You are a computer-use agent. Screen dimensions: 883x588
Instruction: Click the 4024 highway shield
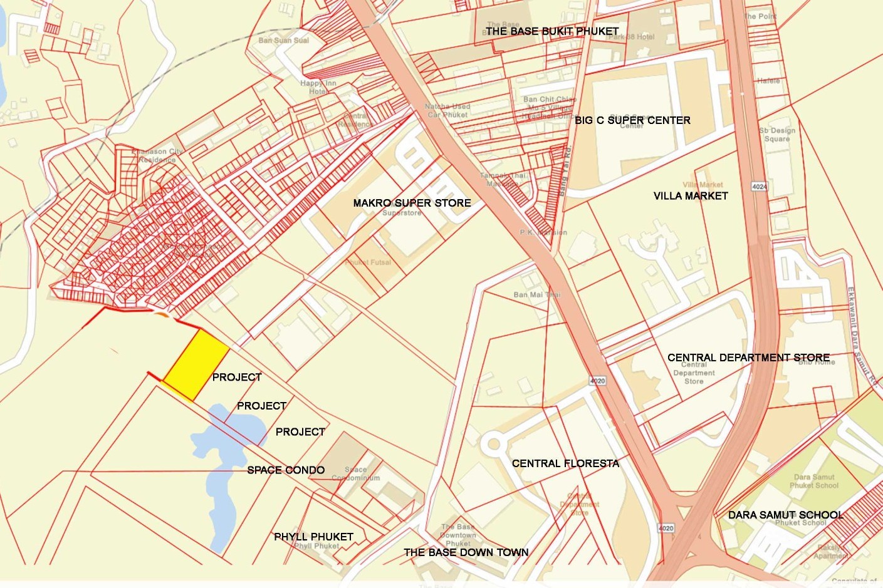tap(760, 187)
